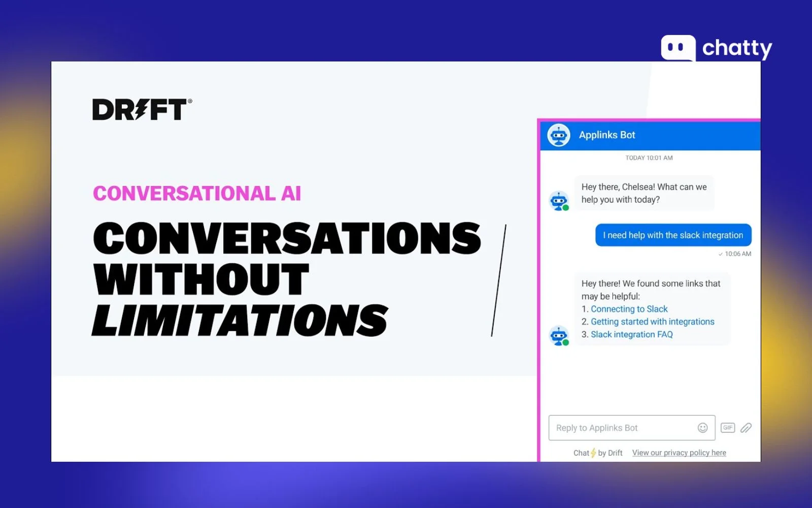This screenshot has width=812, height=508.
Task: Click the 'Applinks Bot' chat header title
Action: [607, 135]
